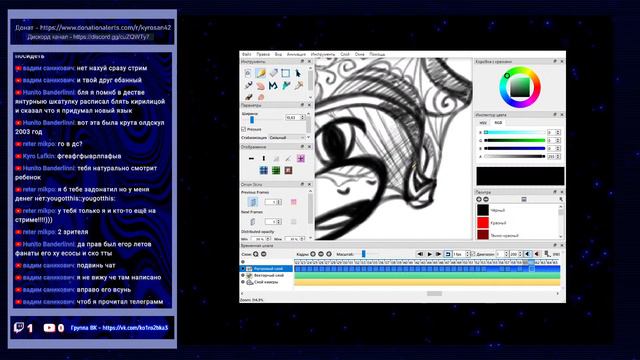Image resolution: width=640 pixels, height=360 pixels.
Task: Jump to the first frame
Action: tap(420, 254)
